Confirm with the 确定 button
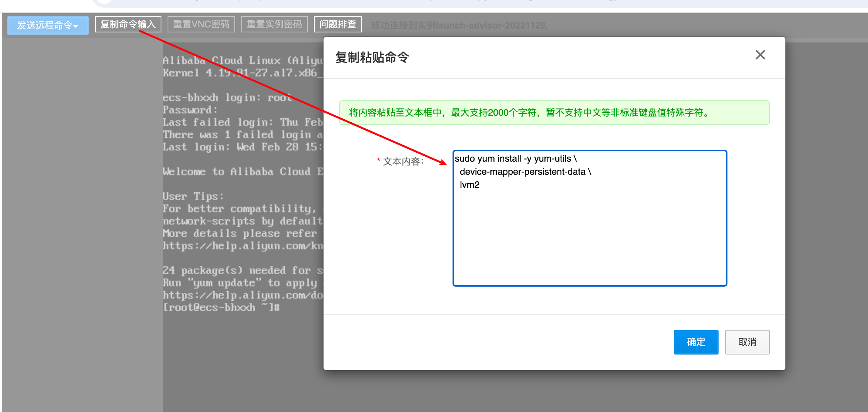The image size is (868, 412). [696, 342]
